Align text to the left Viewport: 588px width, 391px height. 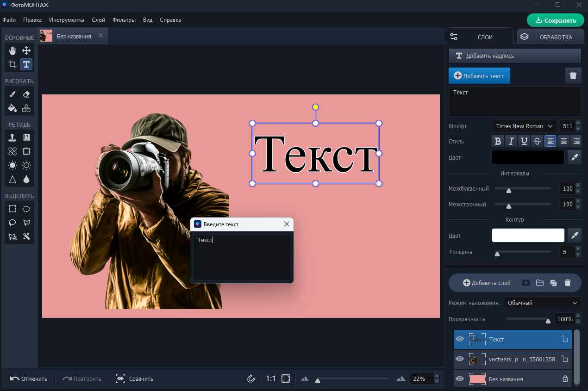(550, 142)
